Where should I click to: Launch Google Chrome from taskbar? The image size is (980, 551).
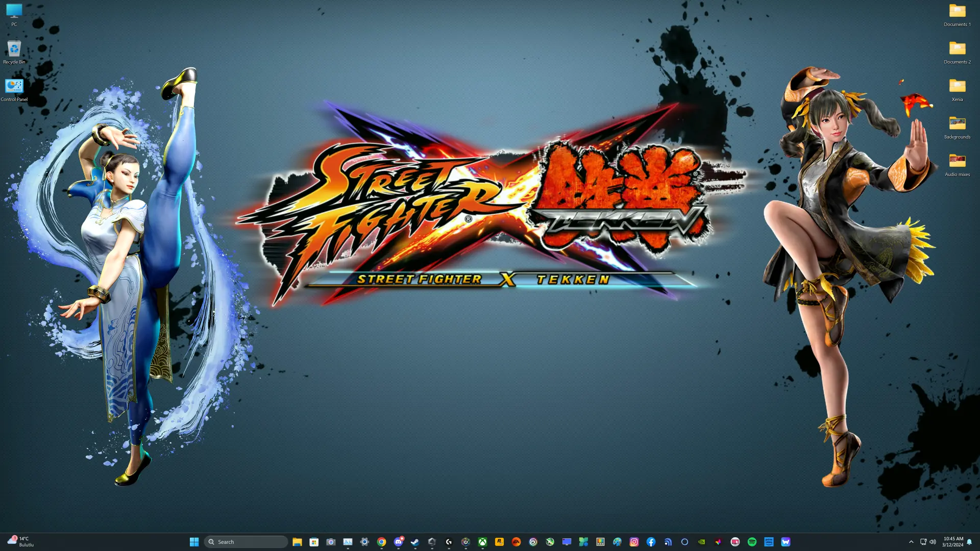click(381, 542)
